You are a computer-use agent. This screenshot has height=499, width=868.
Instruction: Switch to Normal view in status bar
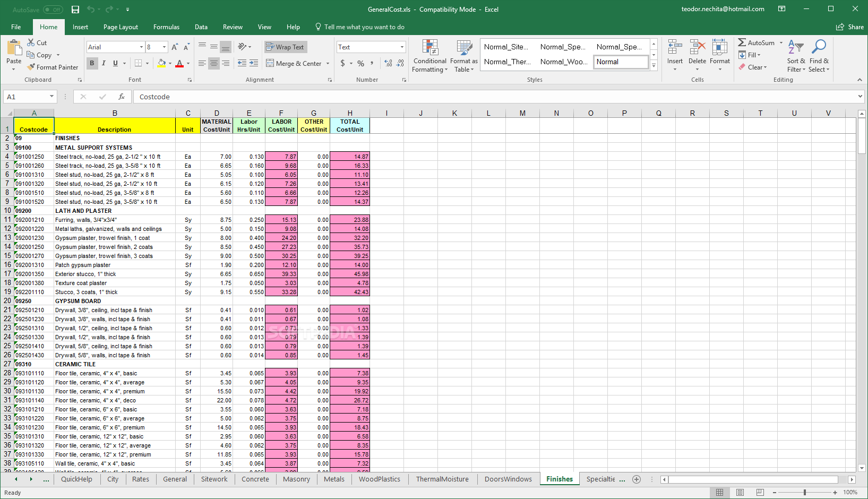pyautogui.click(x=719, y=492)
